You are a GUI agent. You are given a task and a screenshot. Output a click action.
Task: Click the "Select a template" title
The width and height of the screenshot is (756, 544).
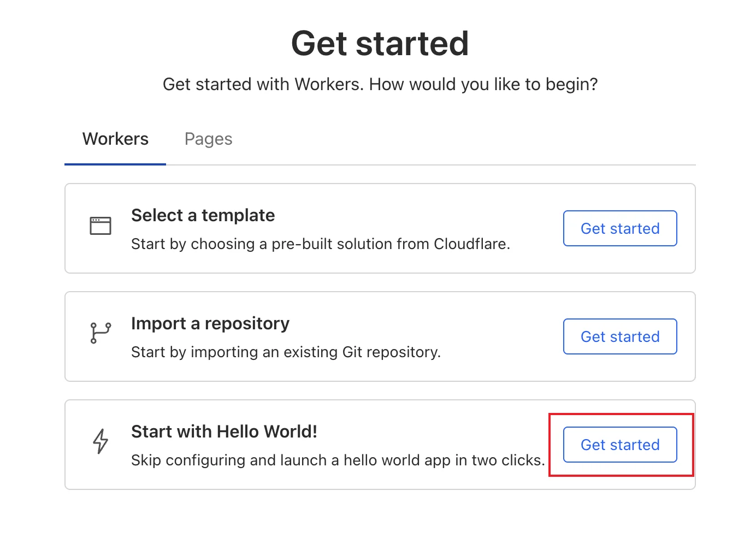tap(203, 215)
